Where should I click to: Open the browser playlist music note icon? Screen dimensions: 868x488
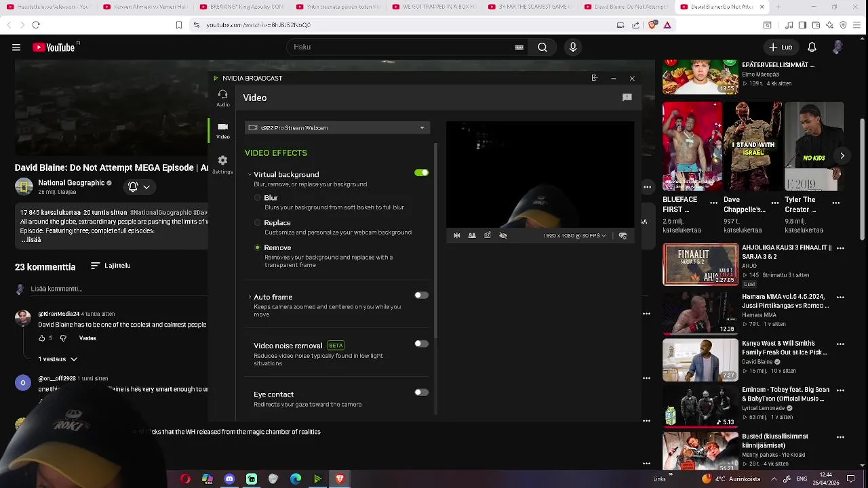coord(789,25)
